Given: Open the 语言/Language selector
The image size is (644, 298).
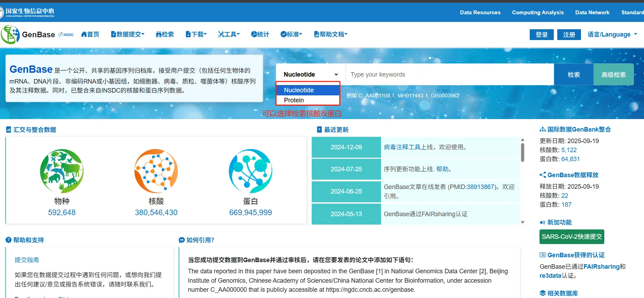Looking at the screenshot, I should point(612,34).
